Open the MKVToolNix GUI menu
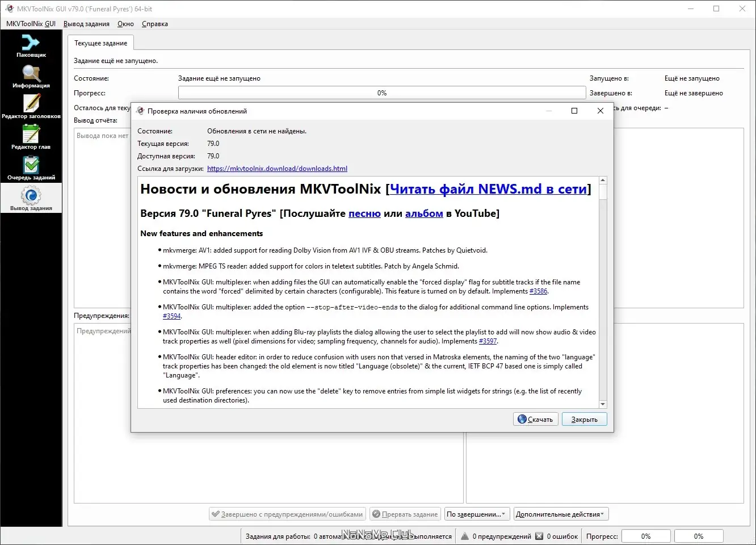The width and height of the screenshot is (756, 545). click(x=31, y=24)
